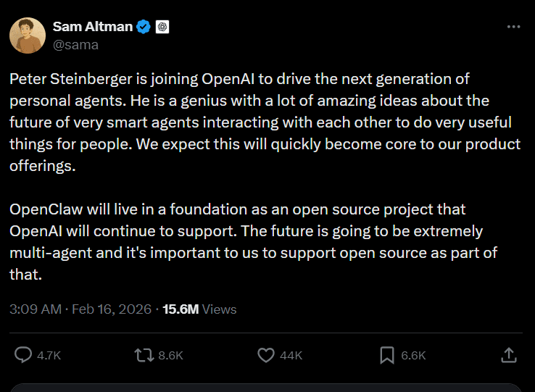This screenshot has height=392, width=535.
Task: Click the 15.6M Views analytics link
Action: coord(199,309)
